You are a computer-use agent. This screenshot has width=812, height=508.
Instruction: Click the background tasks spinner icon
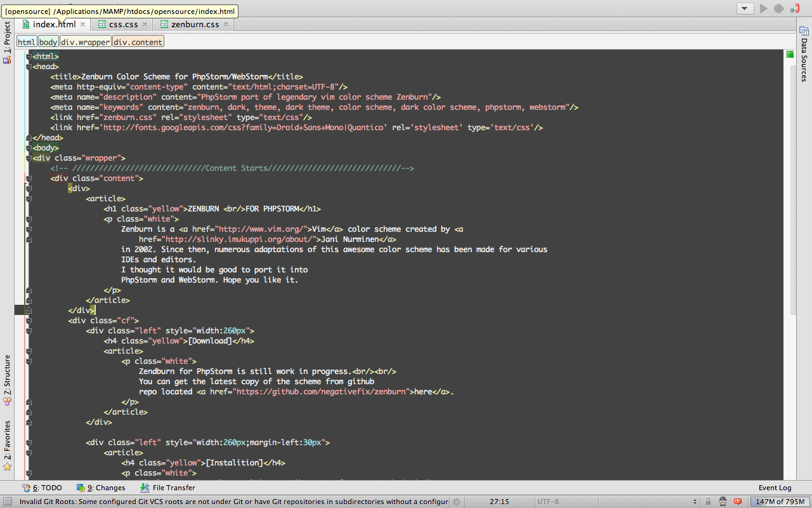pos(455,502)
